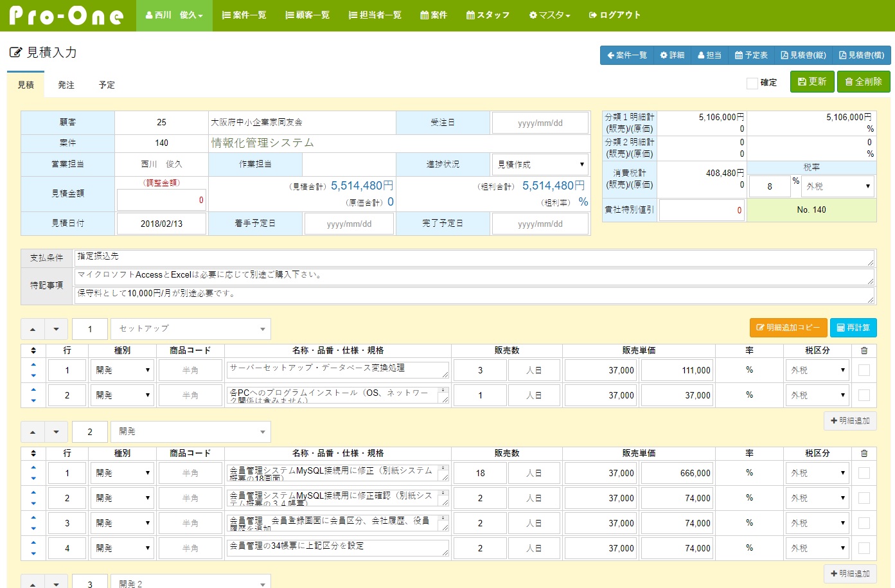This screenshot has height=588, width=895.
Task: Move サーバーセットアップ row up with arrow
Action: [x=33, y=364]
